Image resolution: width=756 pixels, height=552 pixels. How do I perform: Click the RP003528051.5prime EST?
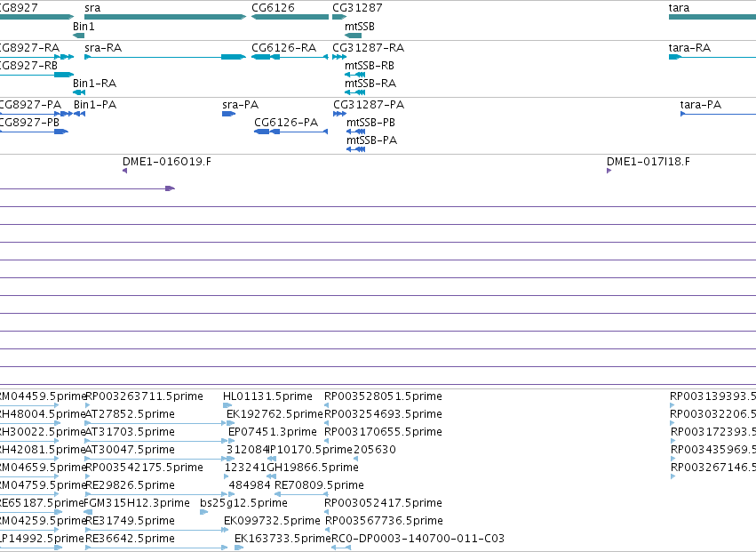point(326,405)
